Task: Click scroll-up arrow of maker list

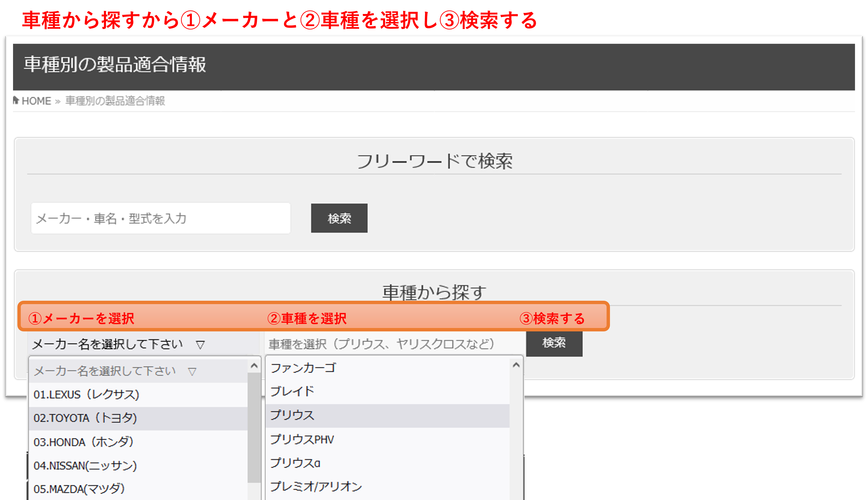Action: click(254, 366)
